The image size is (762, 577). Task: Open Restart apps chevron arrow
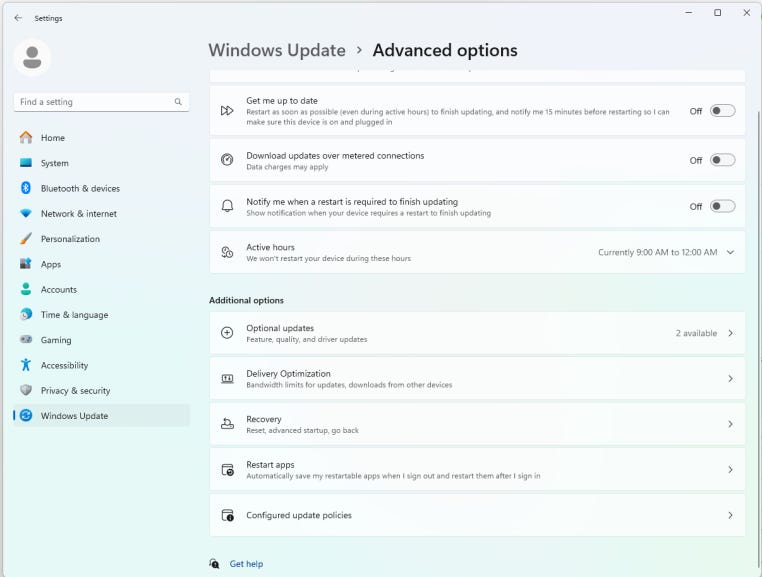730,470
